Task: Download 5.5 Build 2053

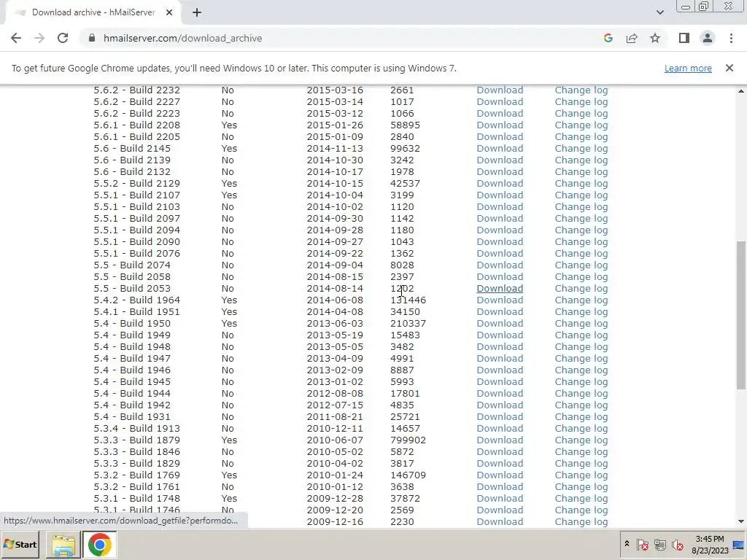Action: (500, 289)
